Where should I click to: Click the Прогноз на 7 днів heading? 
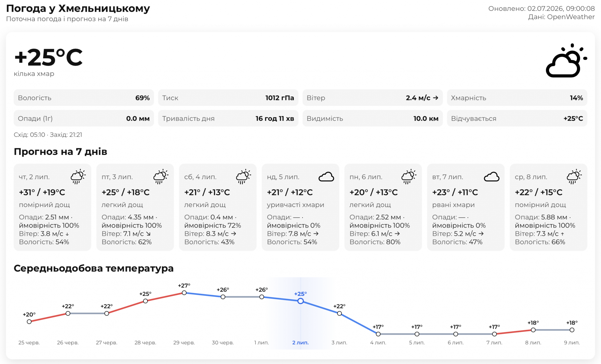60,152
